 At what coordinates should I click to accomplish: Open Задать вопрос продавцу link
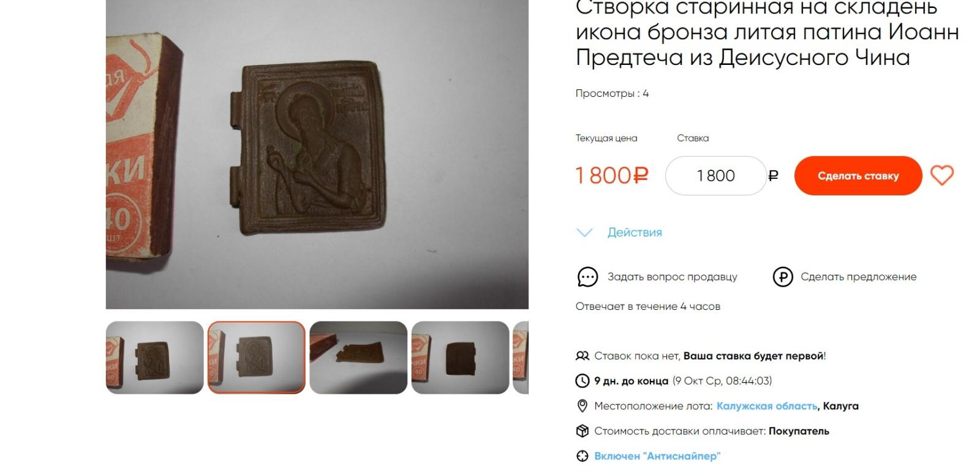pyautogui.click(x=672, y=277)
